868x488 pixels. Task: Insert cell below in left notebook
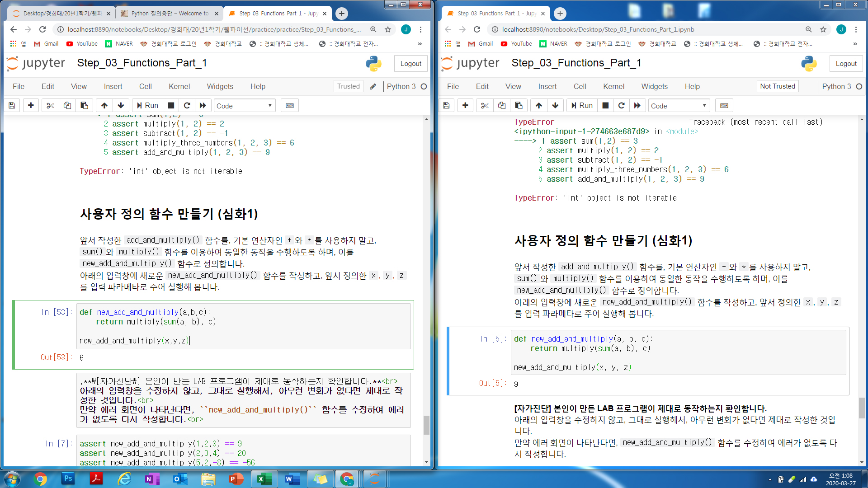31,105
